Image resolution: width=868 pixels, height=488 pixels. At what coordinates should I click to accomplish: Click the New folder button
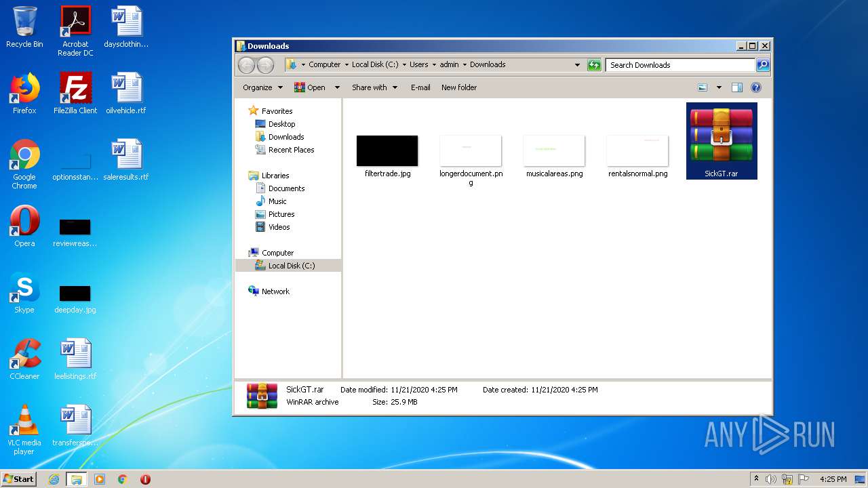[459, 87]
